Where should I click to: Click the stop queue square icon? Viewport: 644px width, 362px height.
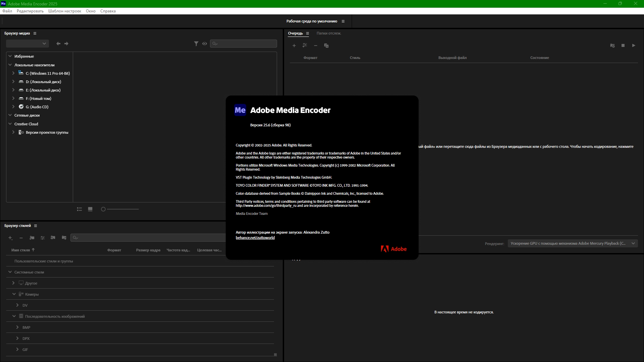pos(623,46)
